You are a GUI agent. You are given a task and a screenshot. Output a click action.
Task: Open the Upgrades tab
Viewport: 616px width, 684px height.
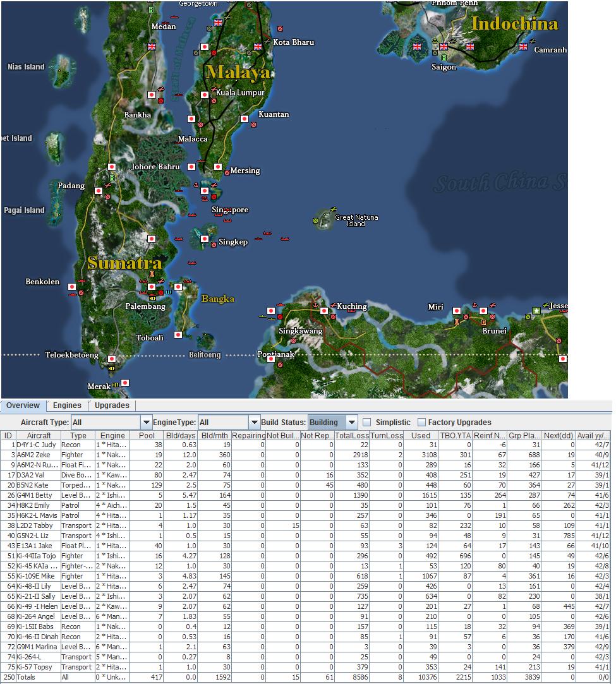point(112,405)
